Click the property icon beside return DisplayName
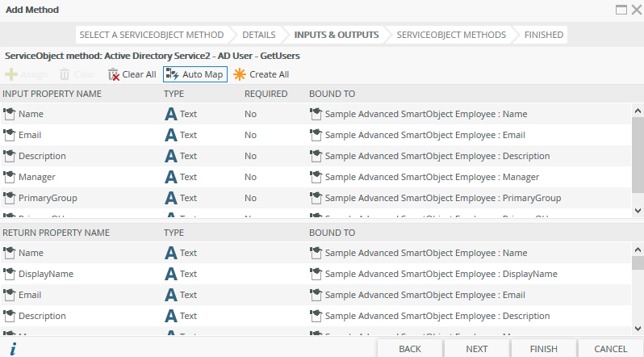The height and width of the screenshot is (357, 644). tap(9, 274)
